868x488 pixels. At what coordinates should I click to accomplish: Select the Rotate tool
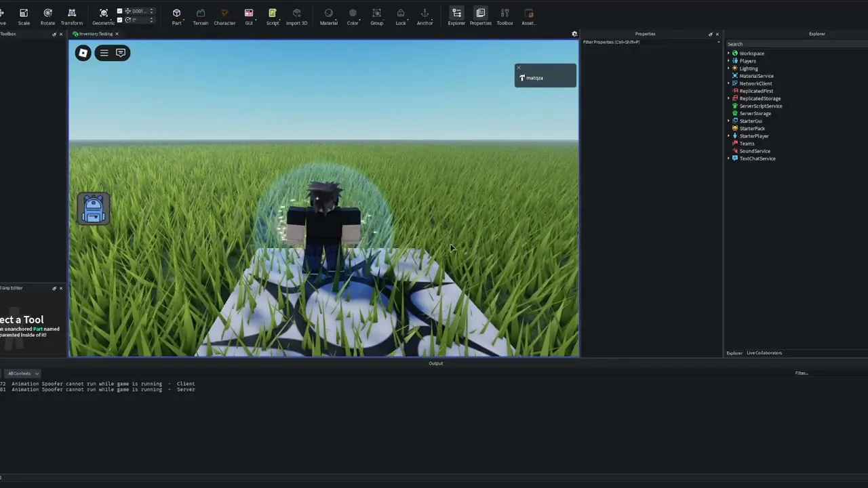[47, 16]
